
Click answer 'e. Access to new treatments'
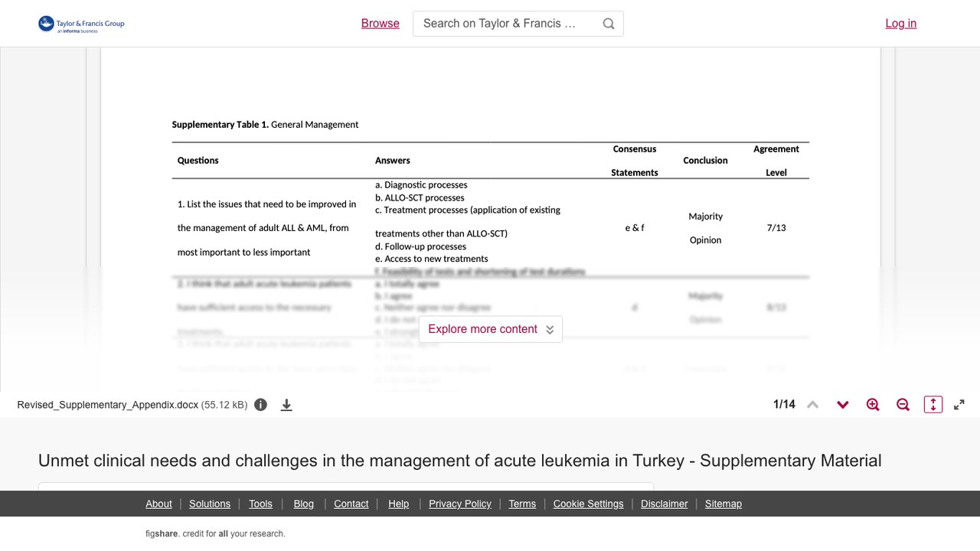click(x=431, y=259)
